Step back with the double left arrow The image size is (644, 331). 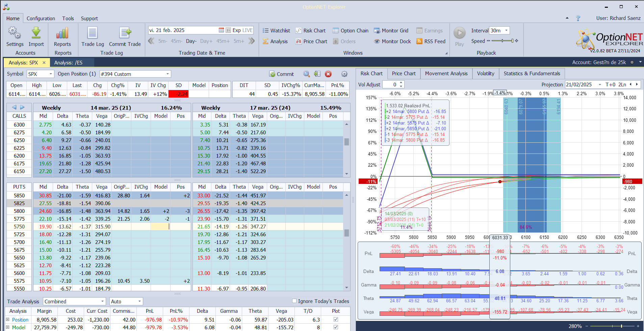click(151, 41)
